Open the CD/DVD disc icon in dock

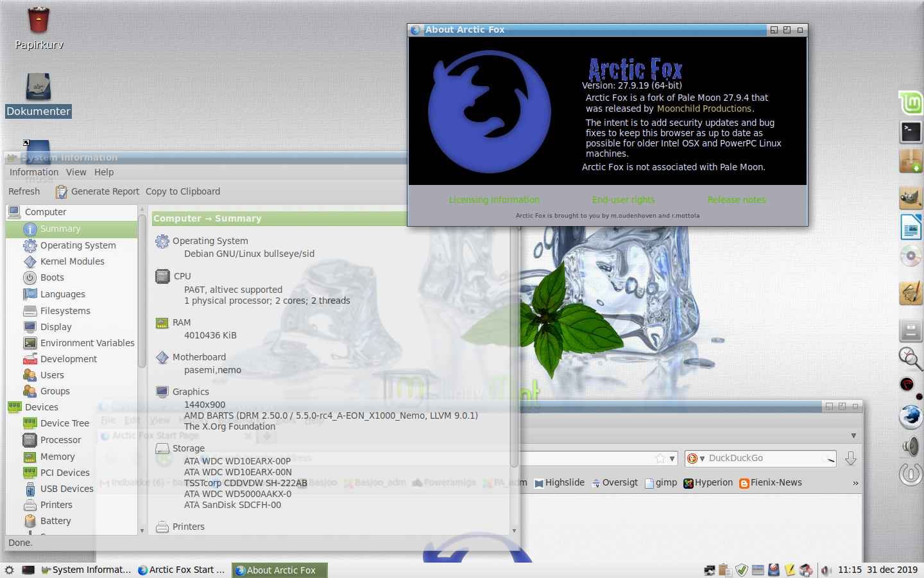911,256
